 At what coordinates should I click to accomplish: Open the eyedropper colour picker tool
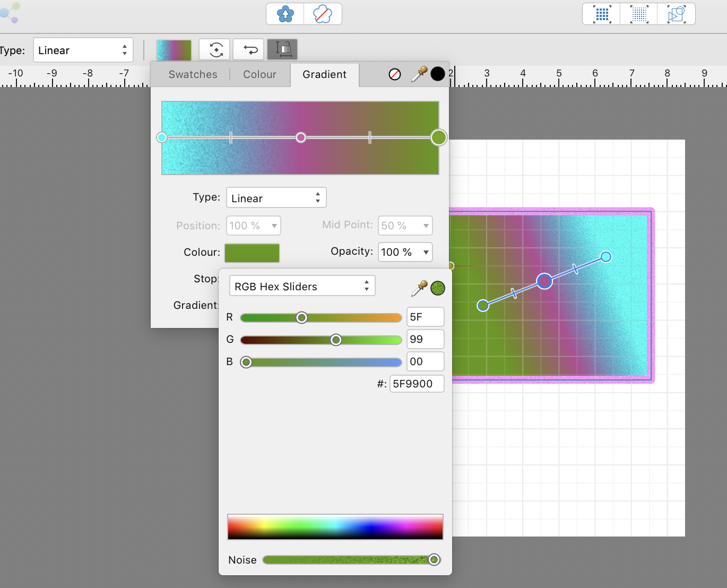click(419, 74)
